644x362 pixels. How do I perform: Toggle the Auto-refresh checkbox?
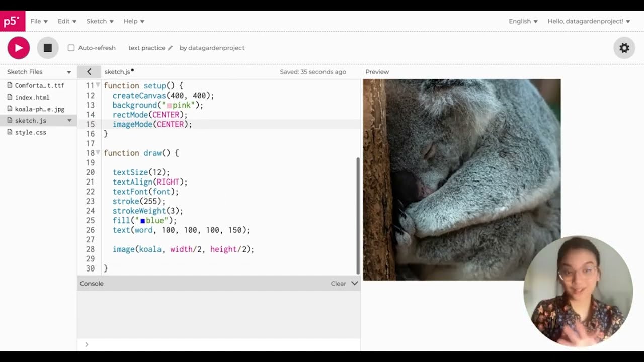[71, 48]
